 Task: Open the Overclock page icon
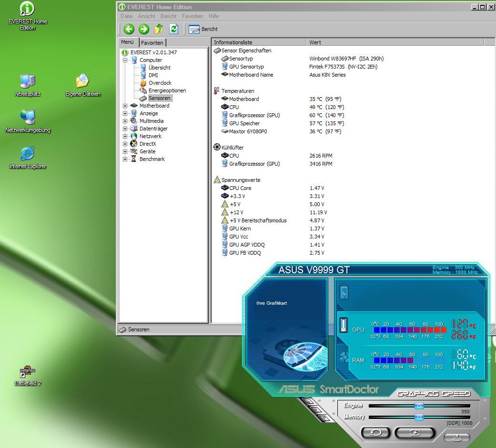[143, 83]
